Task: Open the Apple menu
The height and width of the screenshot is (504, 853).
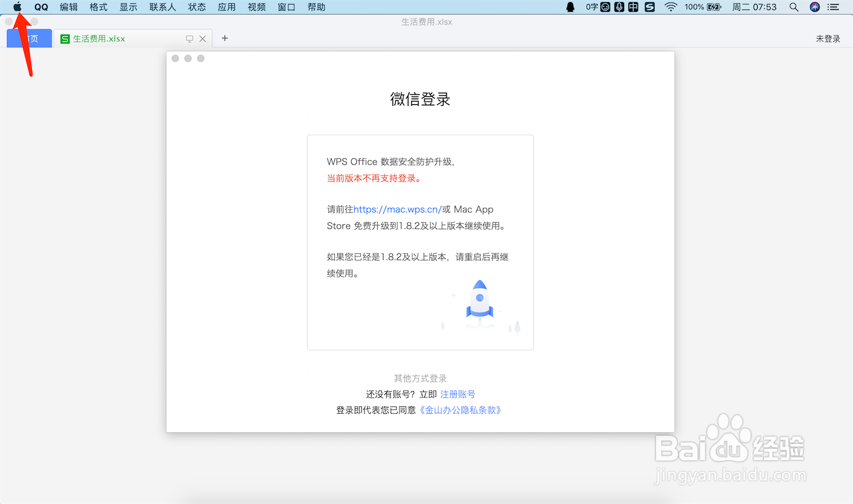Action: tap(18, 7)
